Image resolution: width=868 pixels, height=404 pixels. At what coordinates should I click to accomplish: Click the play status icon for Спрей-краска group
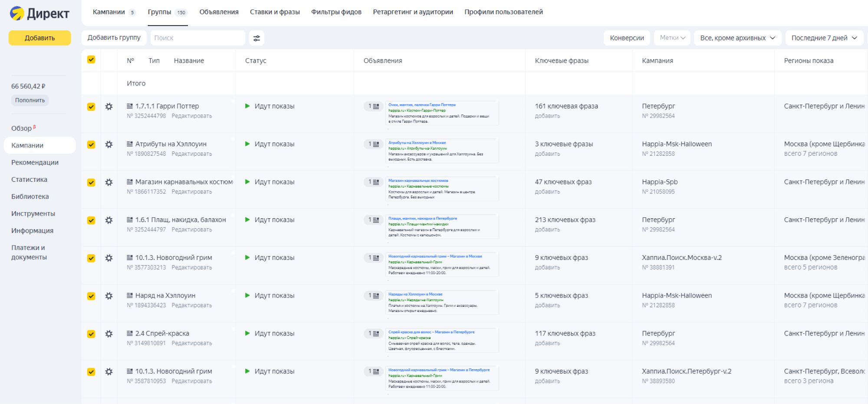247,333
